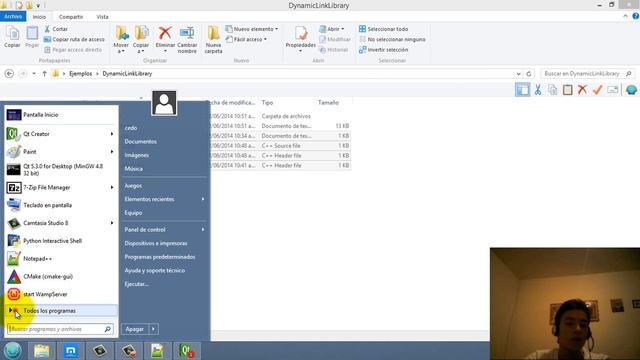Viewport: 640px width, 360px height.
Task: Open Fácil acceso dropdown
Action: click(x=247, y=39)
